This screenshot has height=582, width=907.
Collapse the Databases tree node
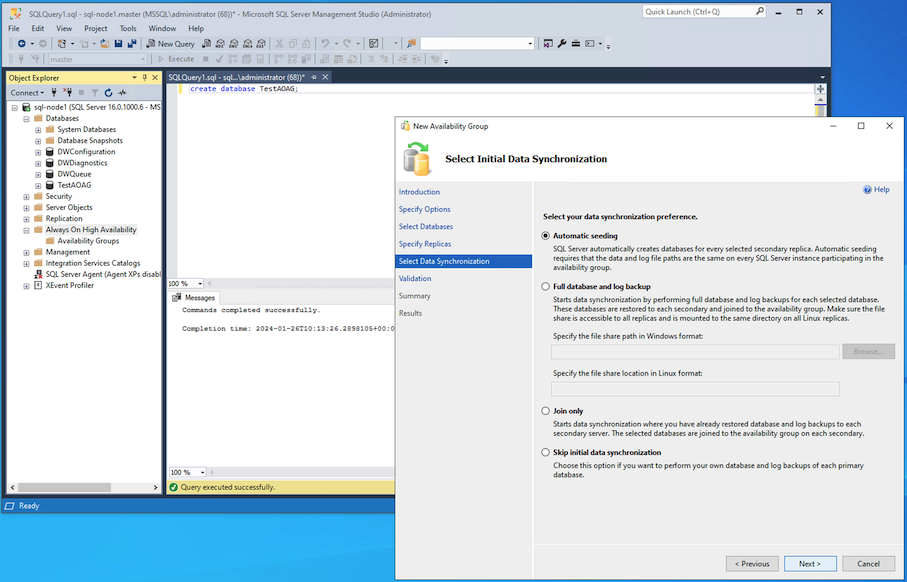click(x=27, y=119)
